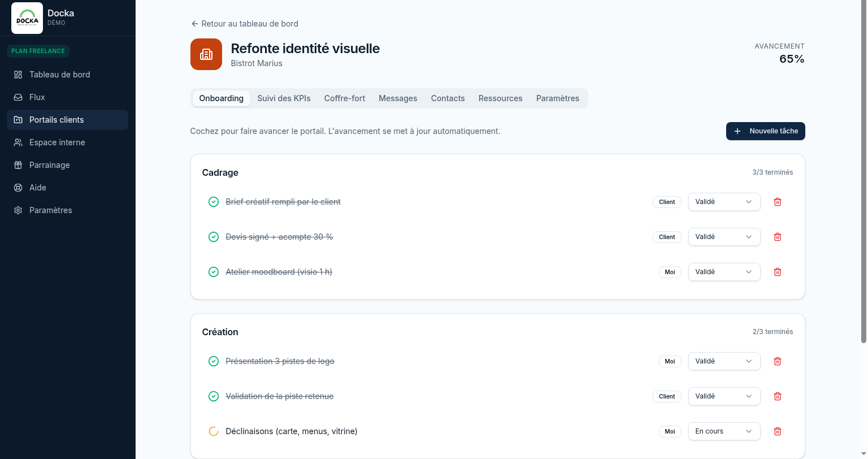Click the orange building project icon
868x459 pixels.
point(206,54)
